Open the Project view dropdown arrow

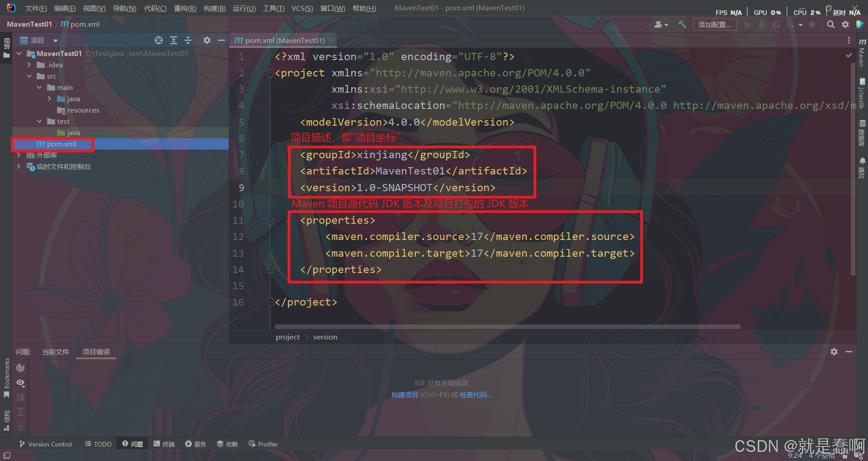[55, 41]
